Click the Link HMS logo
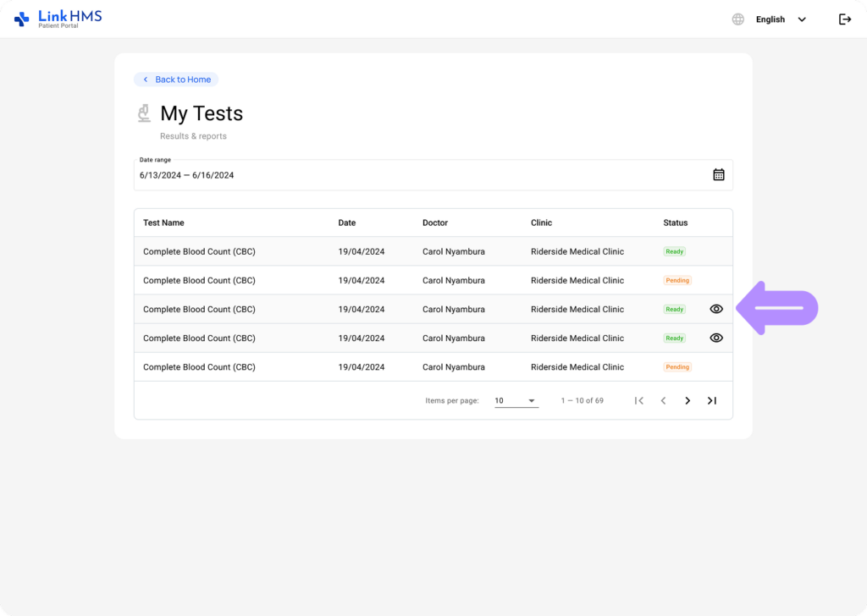 coord(58,19)
